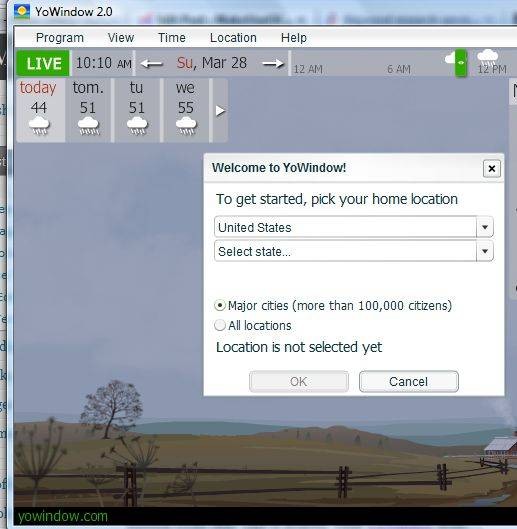Select the tom. forecast tile
The height and width of the screenshot is (529, 517).
[x=88, y=110]
